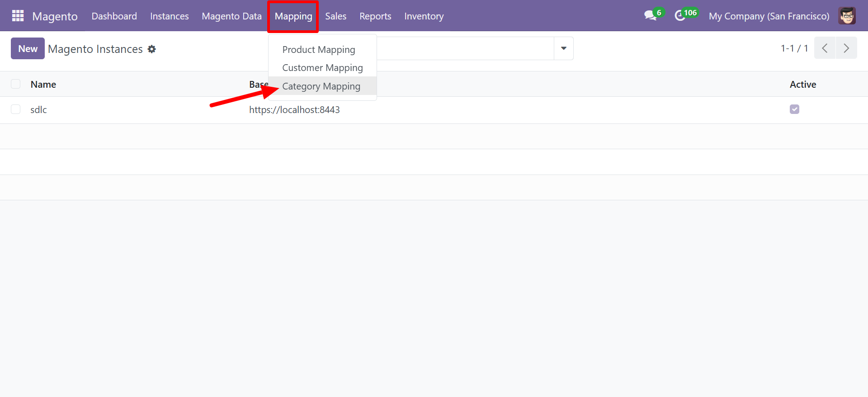The width and height of the screenshot is (868, 397).
Task: Tick the sdlc row checkbox
Action: [x=16, y=109]
